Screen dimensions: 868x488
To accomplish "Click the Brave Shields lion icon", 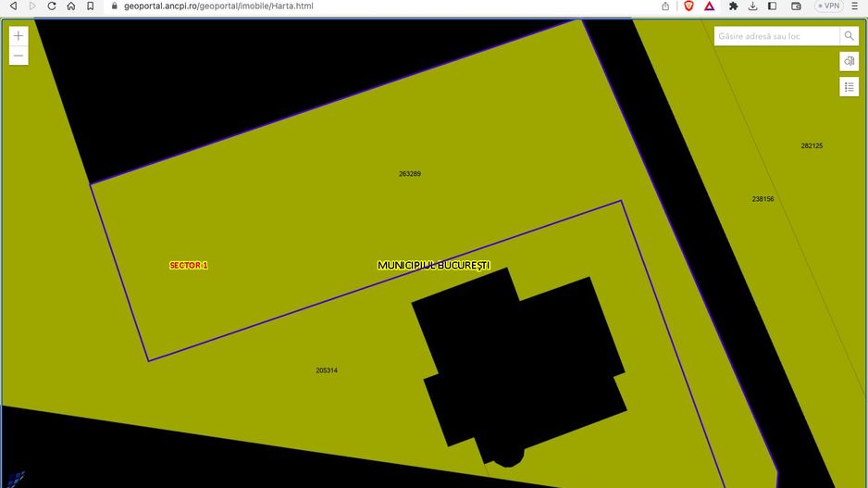I will coord(689,6).
